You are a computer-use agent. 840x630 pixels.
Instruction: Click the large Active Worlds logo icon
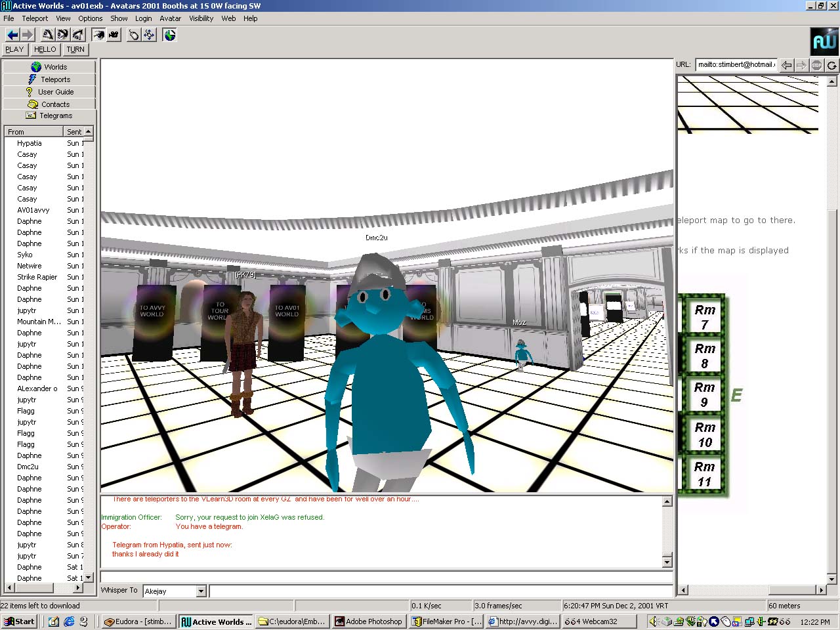pos(824,42)
